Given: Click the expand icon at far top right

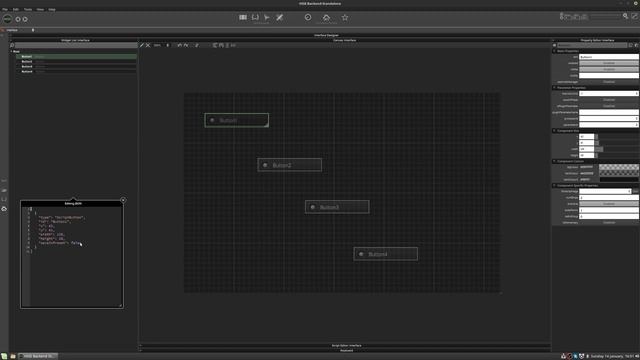Looking at the screenshot, I should coord(634,16).
